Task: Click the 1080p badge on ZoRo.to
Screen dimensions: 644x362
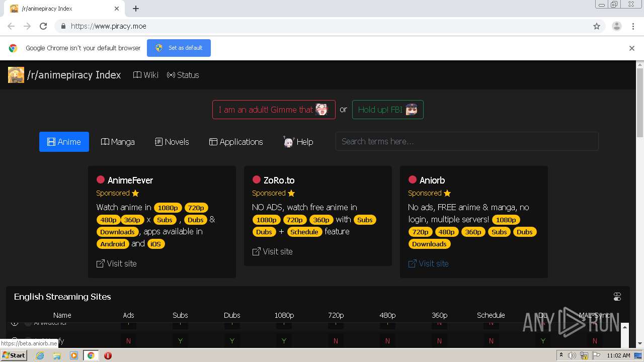Action: click(x=267, y=220)
